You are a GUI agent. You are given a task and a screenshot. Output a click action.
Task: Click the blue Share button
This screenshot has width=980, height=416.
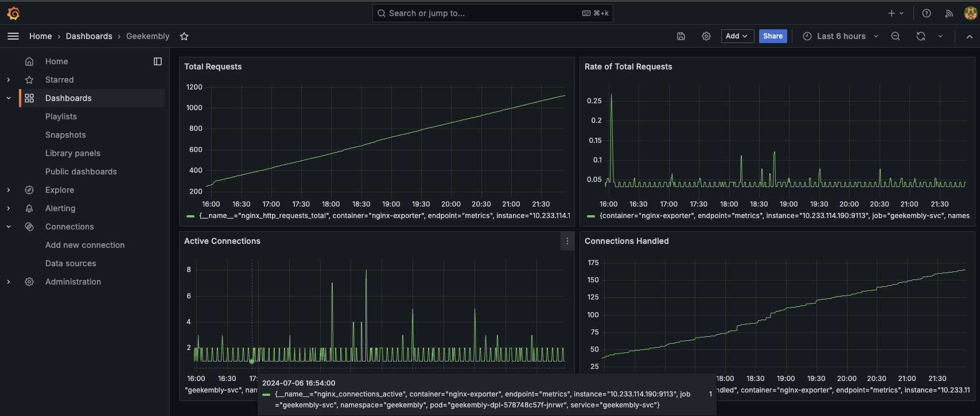tap(773, 36)
